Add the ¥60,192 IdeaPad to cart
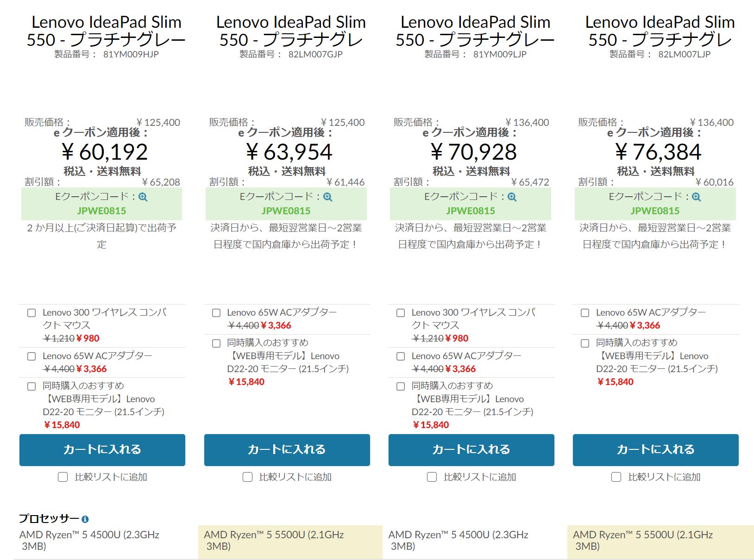754x560 pixels. tap(102, 450)
